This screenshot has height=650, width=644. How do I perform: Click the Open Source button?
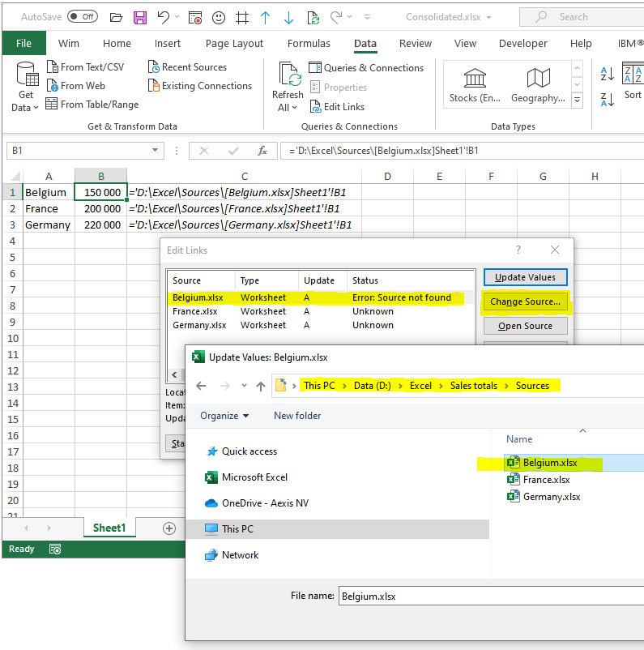pyautogui.click(x=526, y=326)
